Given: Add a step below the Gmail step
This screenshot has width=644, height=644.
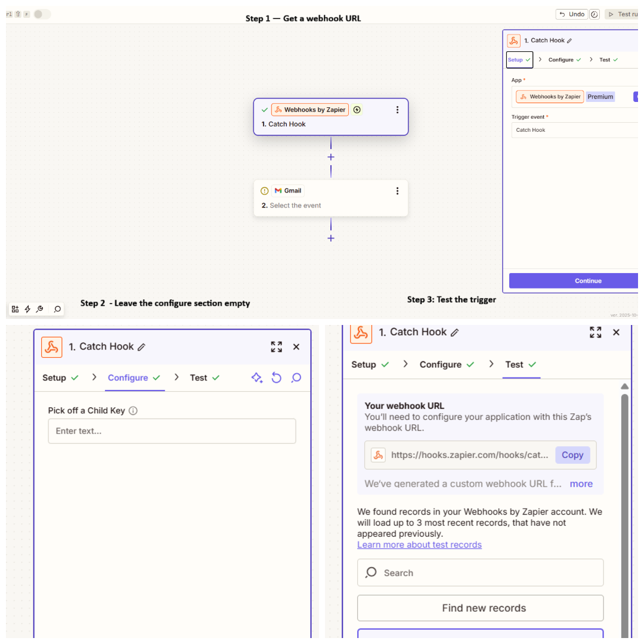Looking at the screenshot, I should pyautogui.click(x=330, y=238).
